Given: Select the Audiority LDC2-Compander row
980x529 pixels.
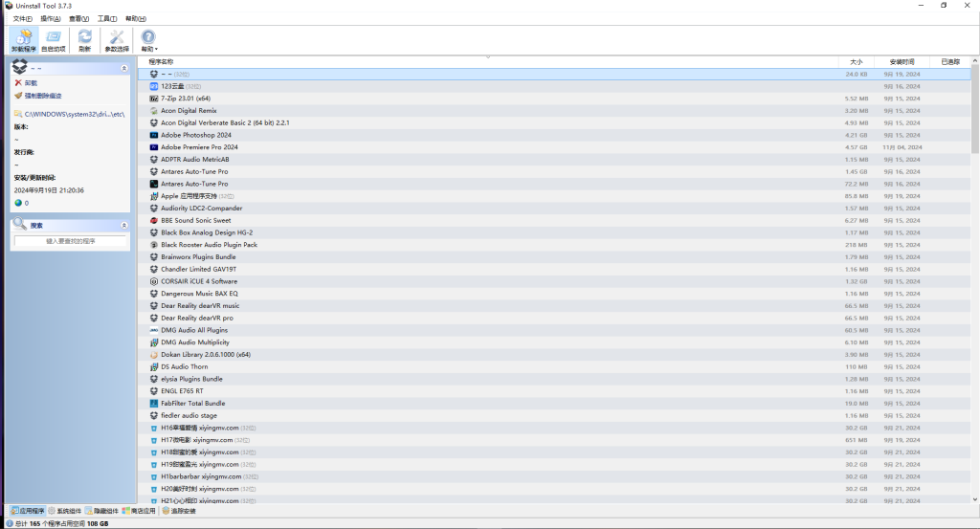Looking at the screenshot, I should pyautogui.click(x=554, y=208).
